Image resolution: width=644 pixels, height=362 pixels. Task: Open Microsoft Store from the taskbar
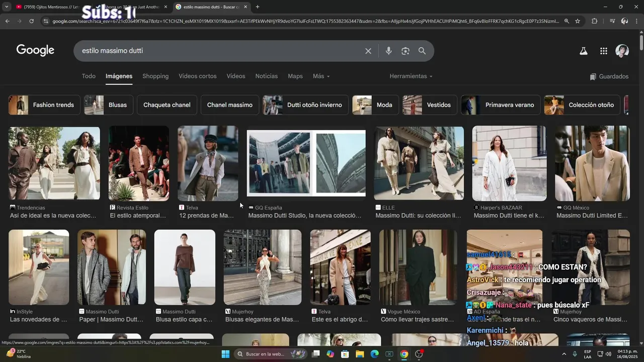click(345, 354)
